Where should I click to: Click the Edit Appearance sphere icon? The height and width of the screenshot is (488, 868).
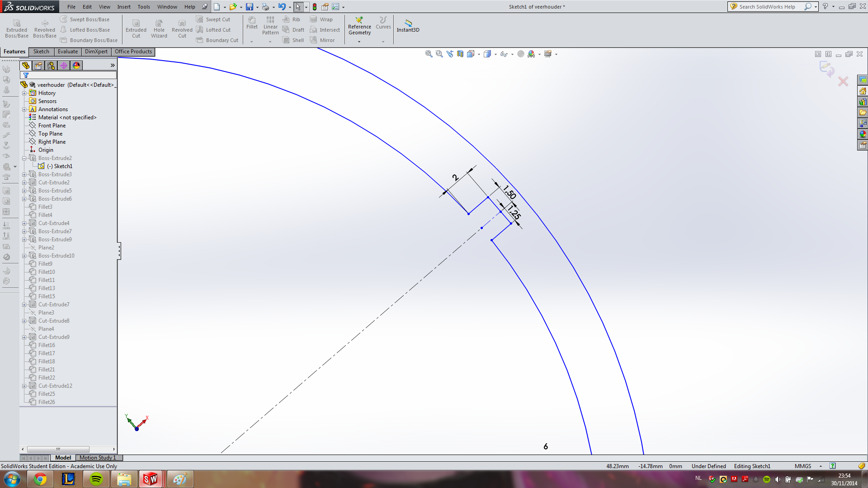[521, 54]
